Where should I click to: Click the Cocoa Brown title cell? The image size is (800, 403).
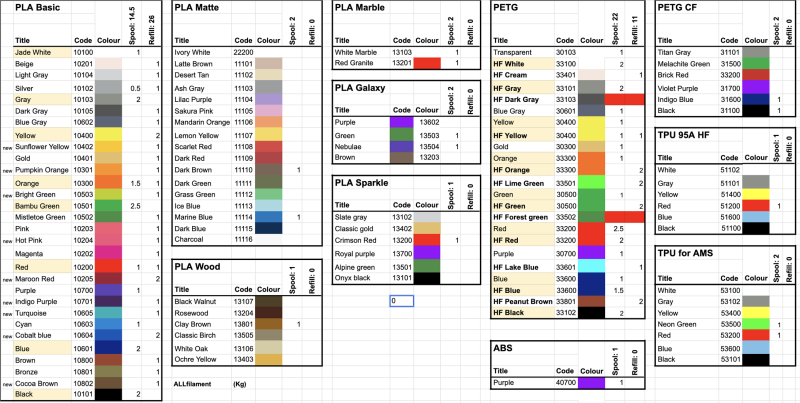pyautogui.click(x=42, y=383)
